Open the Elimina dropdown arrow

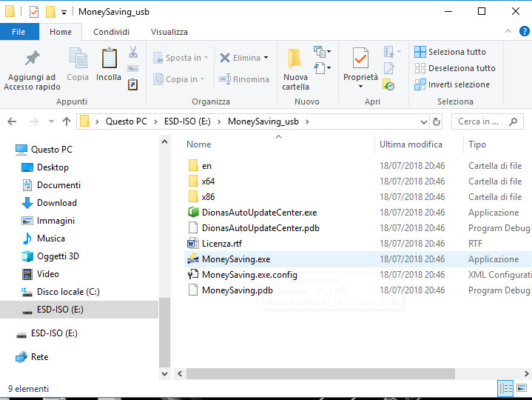pos(266,57)
